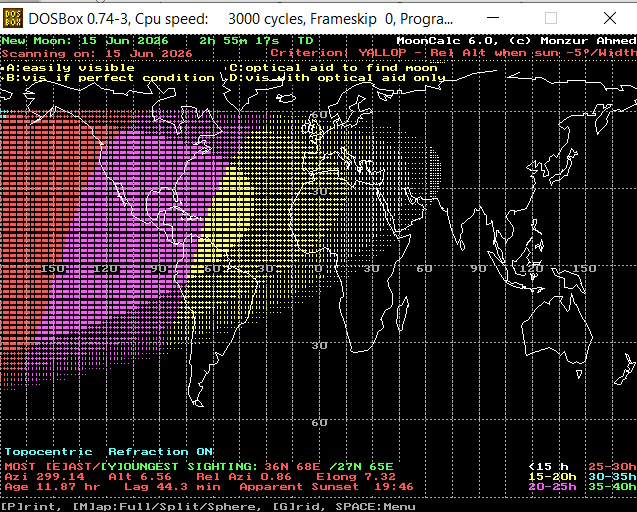Click the 120 west longitude label

(x=106, y=269)
